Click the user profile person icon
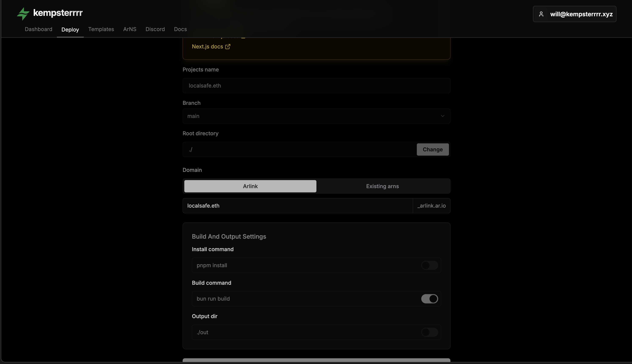The image size is (632, 364). click(x=542, y=14)
